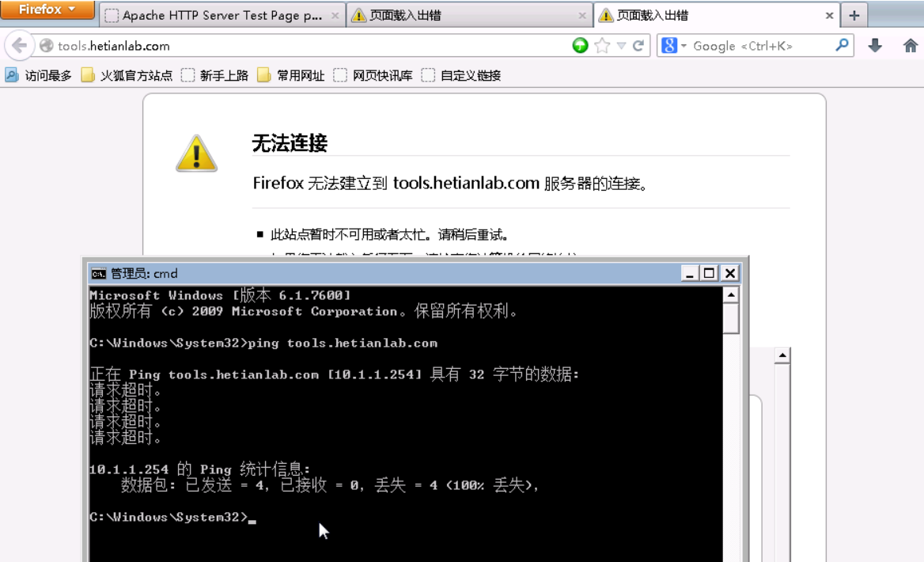Bookmark this page with the star icon
This screenshot has height=562, width=924.
pyautogui.click(x=602, y=45)
